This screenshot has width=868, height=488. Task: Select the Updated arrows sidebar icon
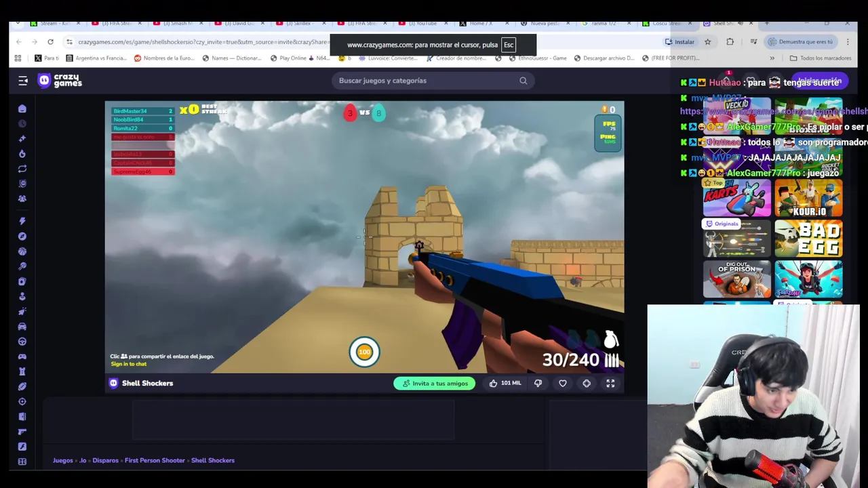tap(22, 169)
